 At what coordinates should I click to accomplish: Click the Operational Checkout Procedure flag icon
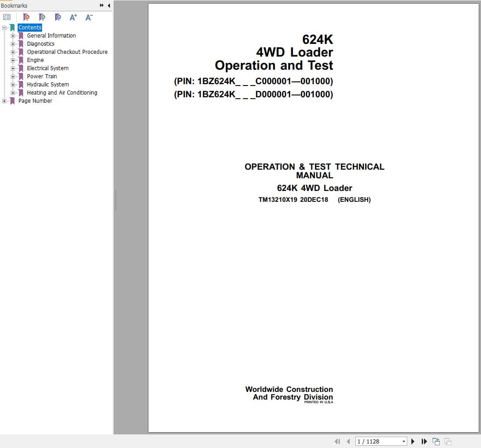coord(21,52)
